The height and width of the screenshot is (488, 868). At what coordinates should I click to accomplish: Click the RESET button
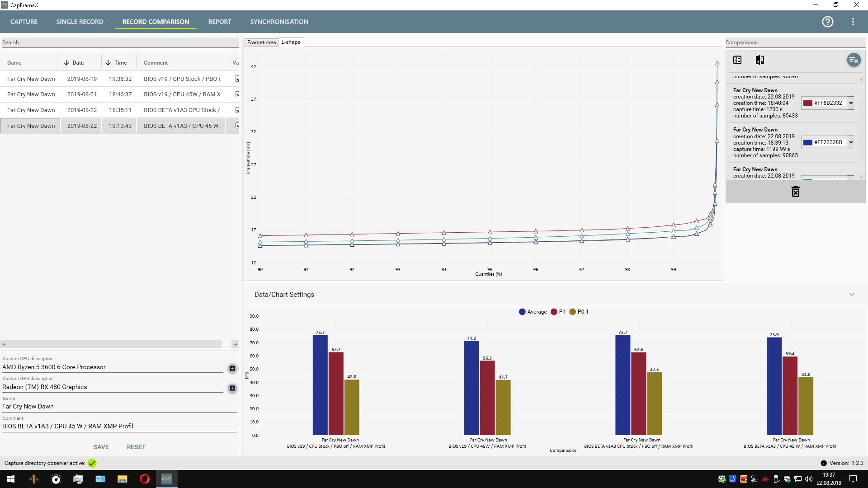pos(136,447)
